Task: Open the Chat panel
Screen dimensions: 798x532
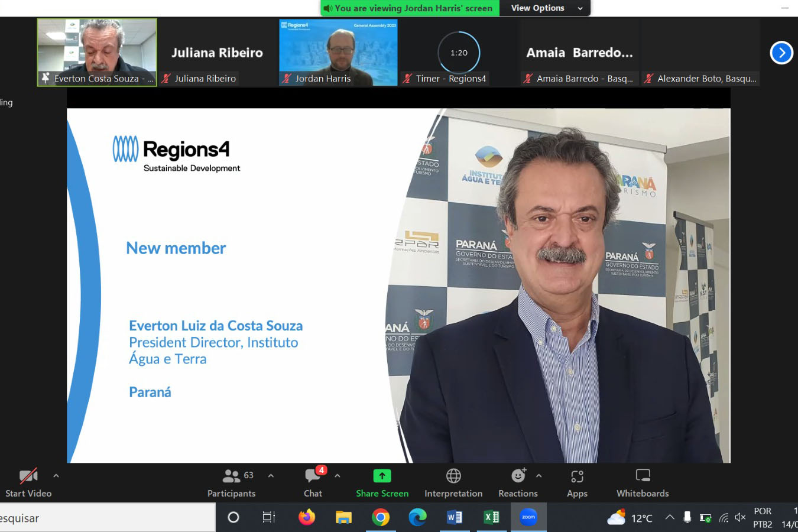Action: [x=313, y=483]
